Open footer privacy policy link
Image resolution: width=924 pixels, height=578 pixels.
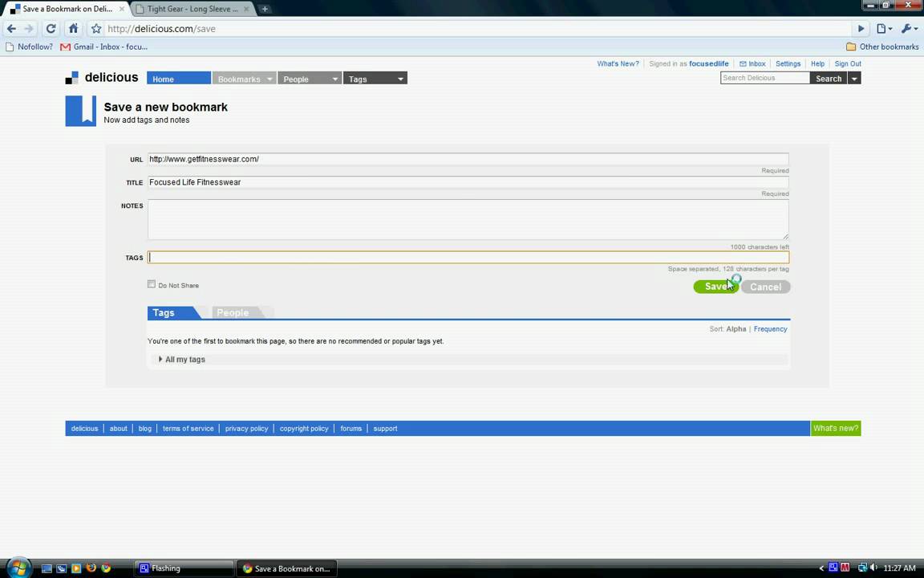246,429
